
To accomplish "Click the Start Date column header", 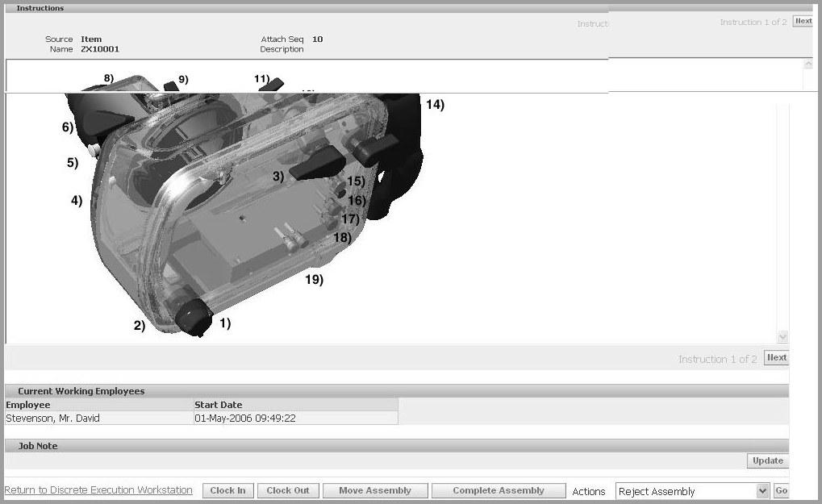I will click(x=296, y=405).
